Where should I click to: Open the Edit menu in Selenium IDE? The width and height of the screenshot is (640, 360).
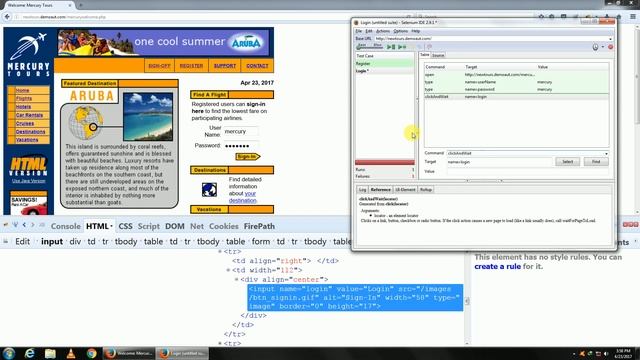(x=369, y=31)
